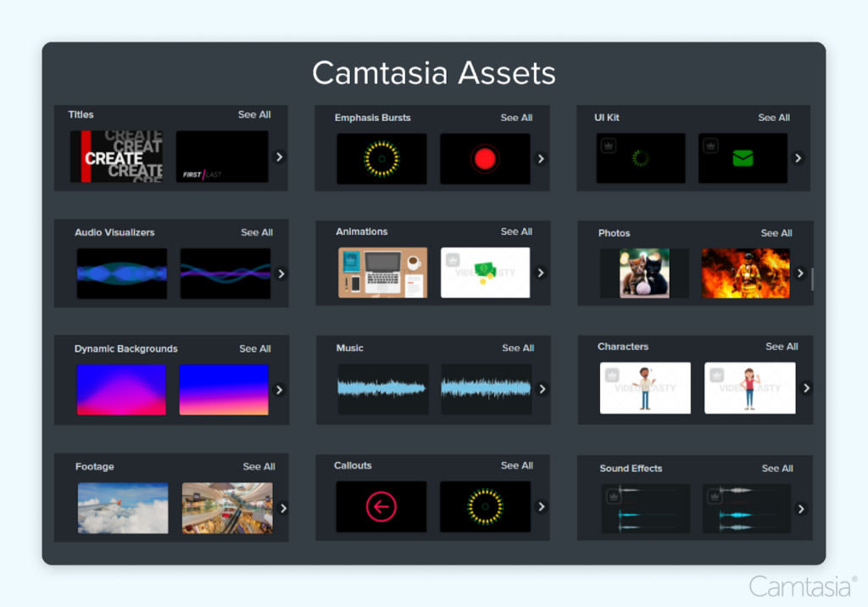Advance Sound Effects row with arrow
The width and height of the screenshot is (868, 607).
[801, 509]
